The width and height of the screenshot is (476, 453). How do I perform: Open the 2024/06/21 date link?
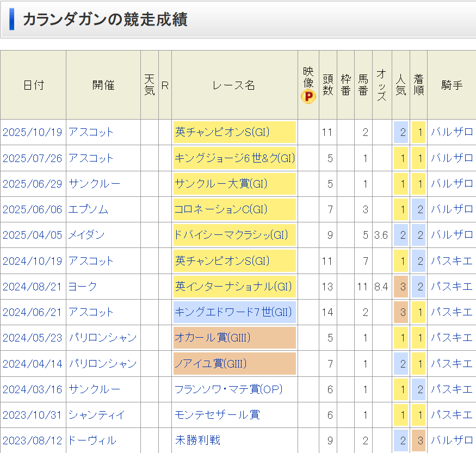coord(32,312)
